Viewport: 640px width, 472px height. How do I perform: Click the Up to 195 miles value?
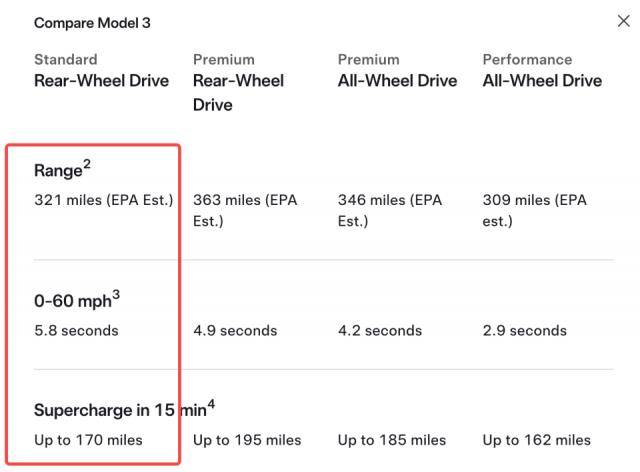[x=246, y=440]
